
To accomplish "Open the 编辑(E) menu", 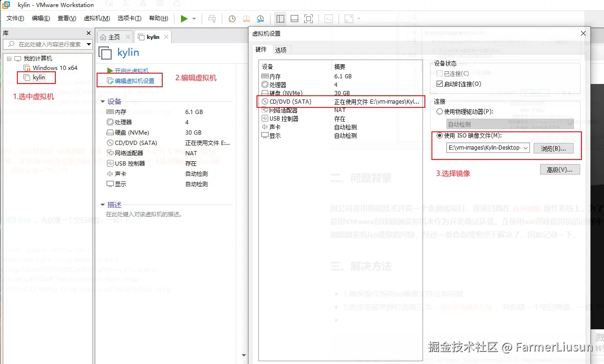I will coord(41,19).
